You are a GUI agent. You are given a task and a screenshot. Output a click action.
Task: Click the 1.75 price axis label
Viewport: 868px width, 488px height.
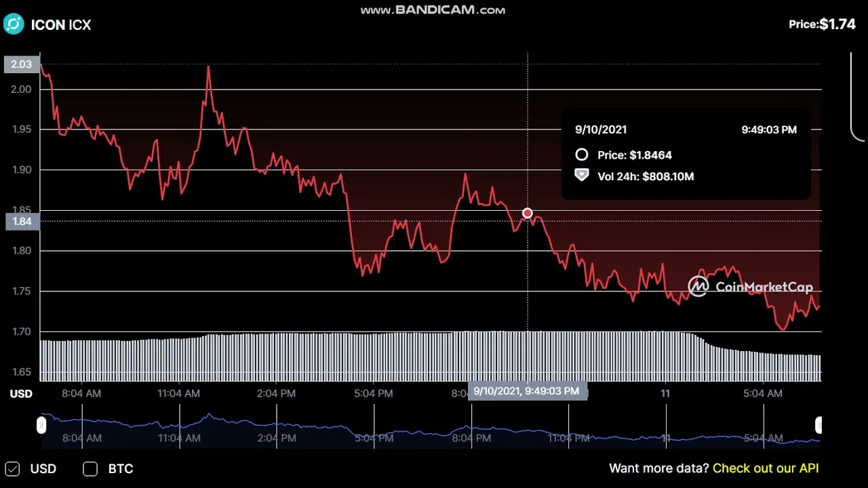21,291
